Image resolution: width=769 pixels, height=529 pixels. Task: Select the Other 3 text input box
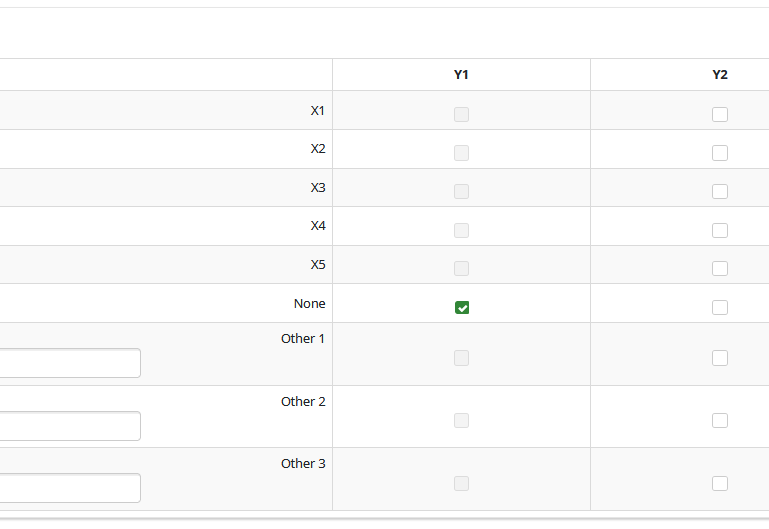click(68, 488)
